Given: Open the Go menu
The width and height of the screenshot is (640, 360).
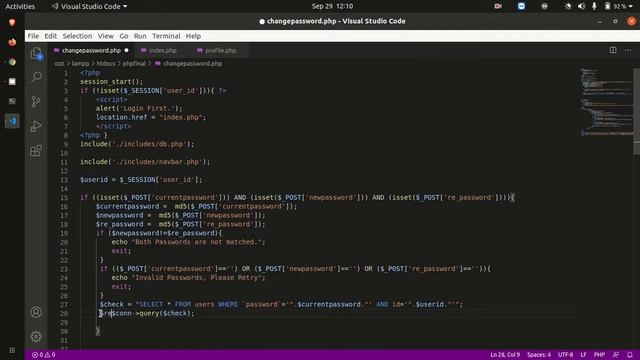Looking at the screenshot, I should click(124, 36).
